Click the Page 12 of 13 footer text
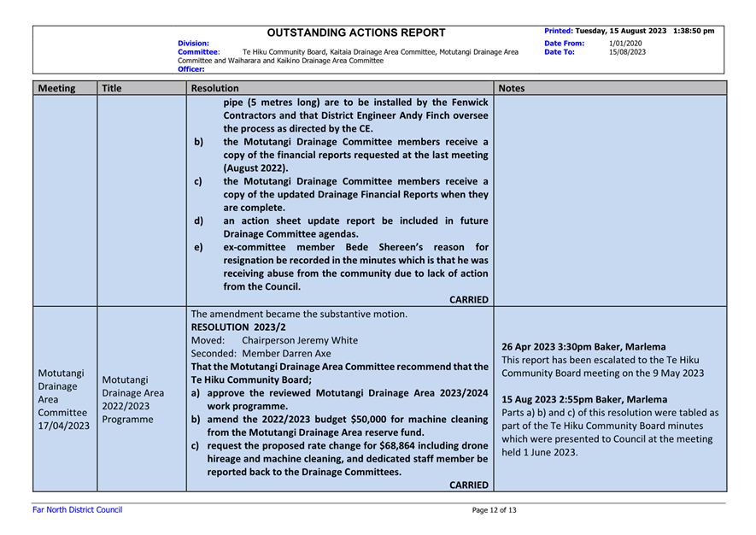This screenshot has height=535, width=756. click(494, 511)
